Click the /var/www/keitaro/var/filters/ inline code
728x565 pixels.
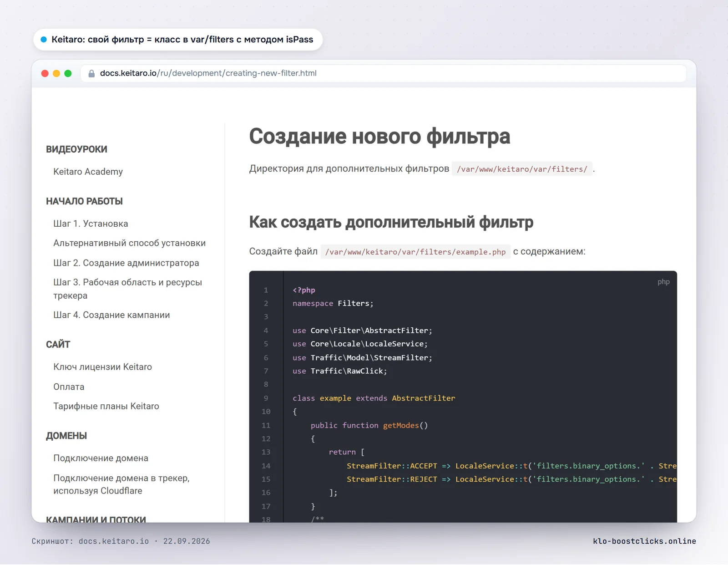(522, 169)
